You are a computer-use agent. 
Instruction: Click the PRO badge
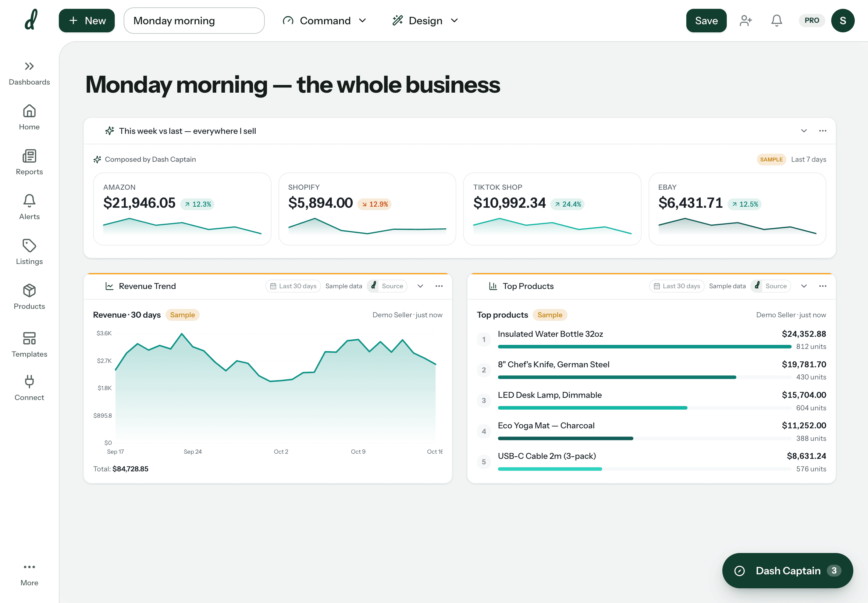click(812, 20)
